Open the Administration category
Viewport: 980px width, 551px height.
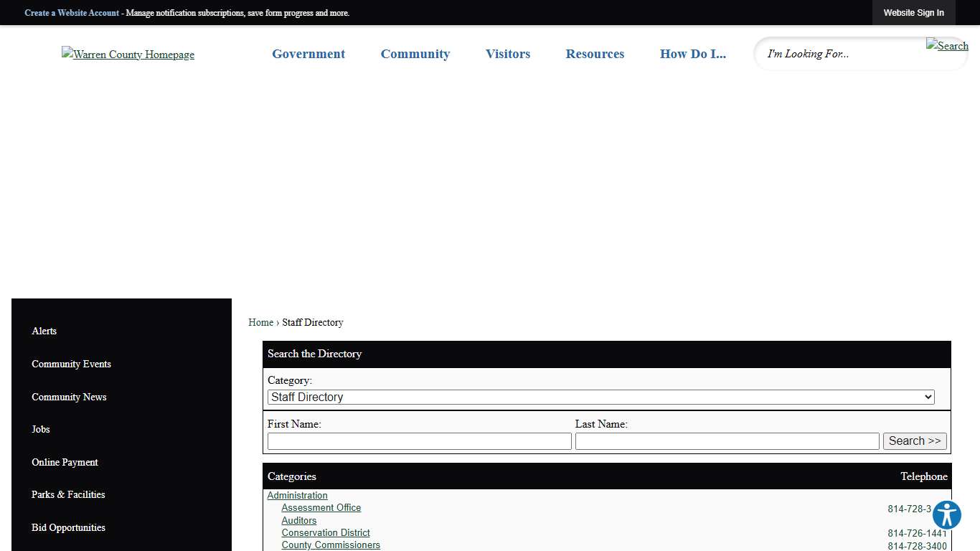point(297,495)
